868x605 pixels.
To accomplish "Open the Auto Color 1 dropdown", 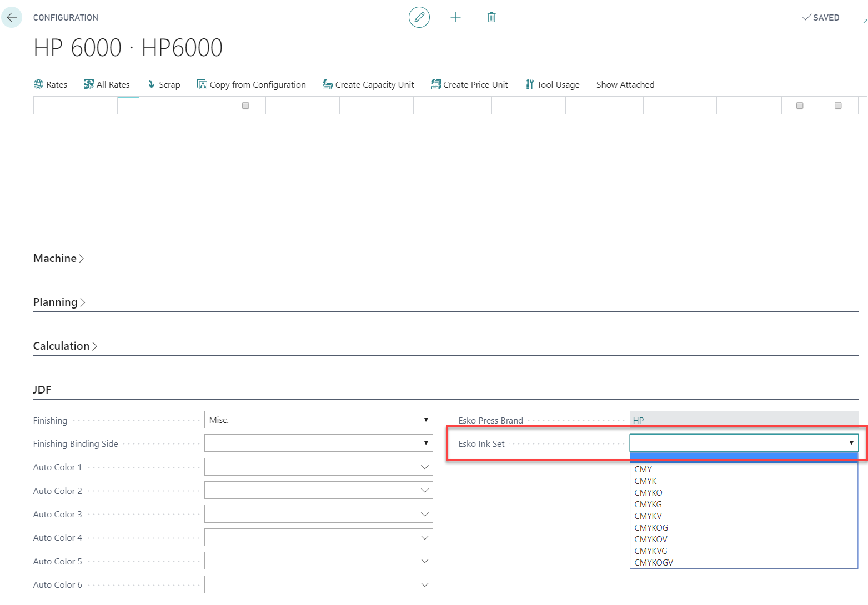I will tap(318, 467).
